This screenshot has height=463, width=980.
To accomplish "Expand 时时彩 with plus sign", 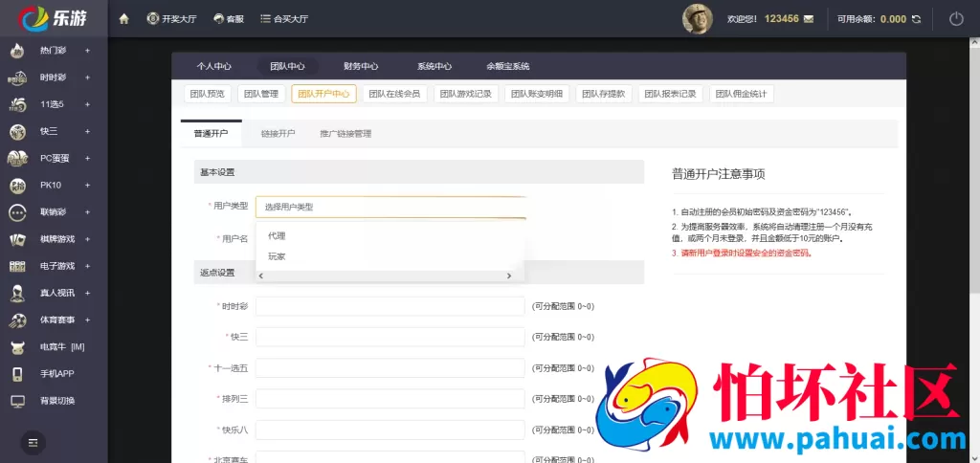I will 87,77.
